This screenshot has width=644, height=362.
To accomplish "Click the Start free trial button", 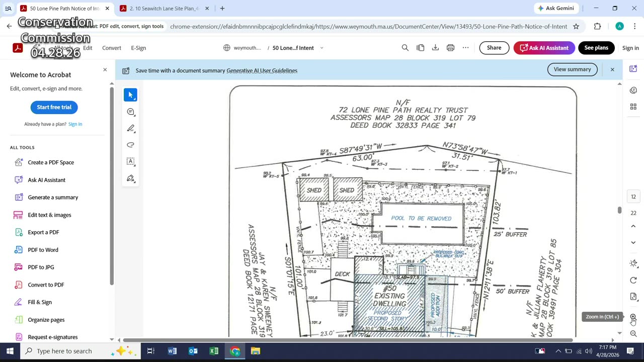I will (54, 107).
